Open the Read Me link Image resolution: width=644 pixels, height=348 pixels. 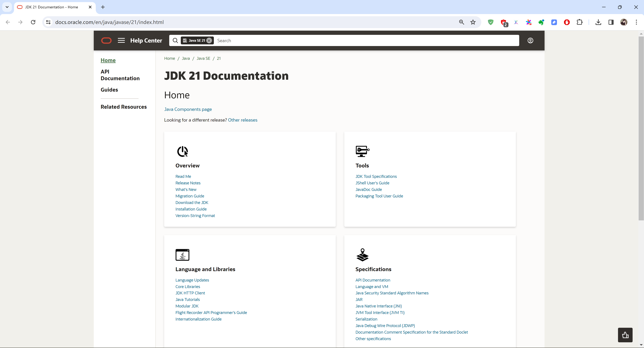point(183,177)
